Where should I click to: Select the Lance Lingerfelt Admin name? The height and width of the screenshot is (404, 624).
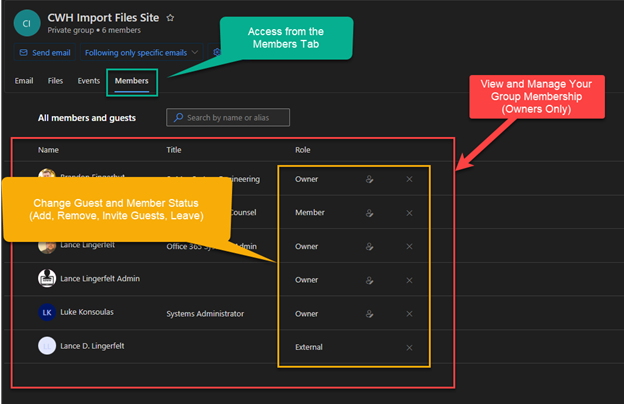tap(100, 279)
